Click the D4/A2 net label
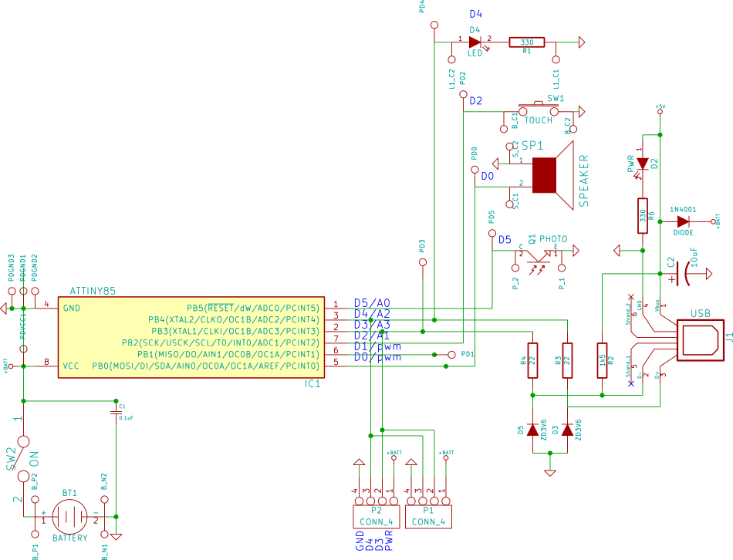The width and height of the screenshot is (733, 560). click(372, 314)
